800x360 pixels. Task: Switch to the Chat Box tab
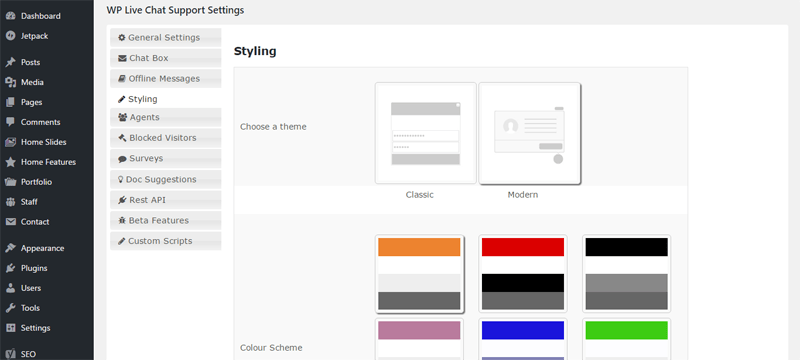click(166, 58)
